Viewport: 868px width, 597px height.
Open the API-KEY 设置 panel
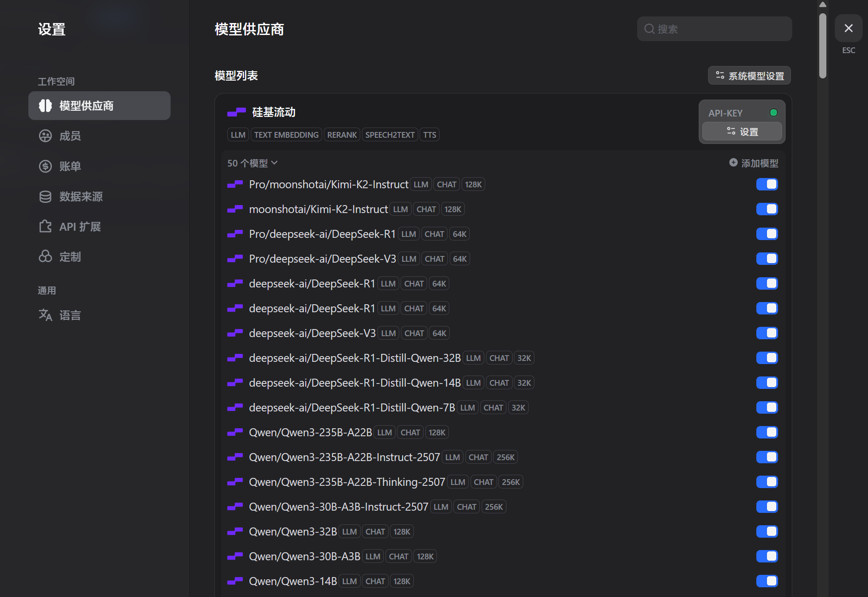[742, 132]
